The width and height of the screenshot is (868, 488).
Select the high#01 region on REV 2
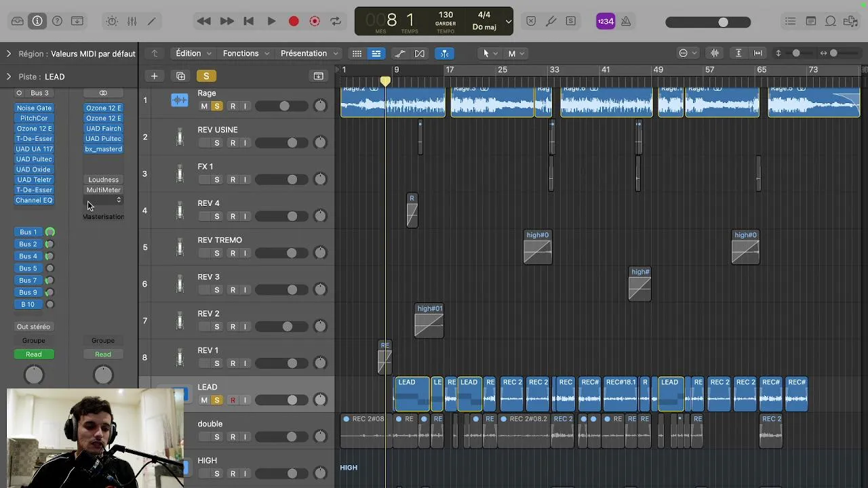tap(429, 321)
